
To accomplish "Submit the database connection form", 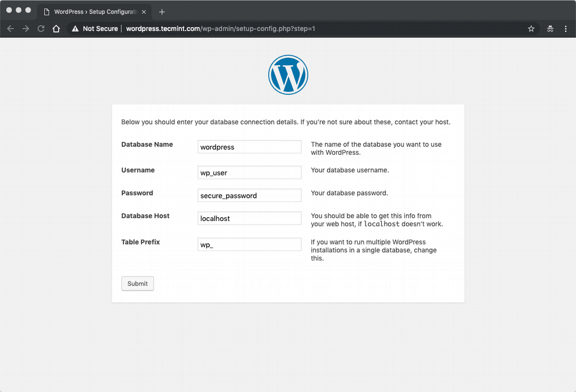I will [x=138, y=283].
